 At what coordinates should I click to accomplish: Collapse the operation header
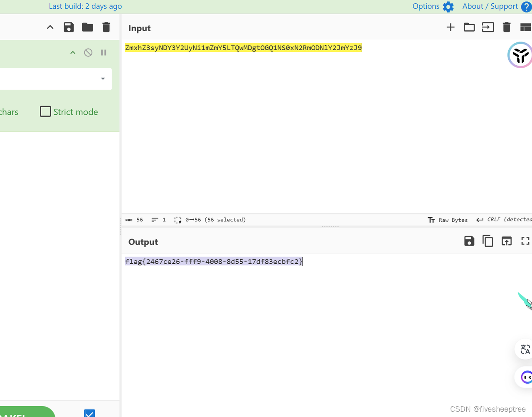pos(73,52)
